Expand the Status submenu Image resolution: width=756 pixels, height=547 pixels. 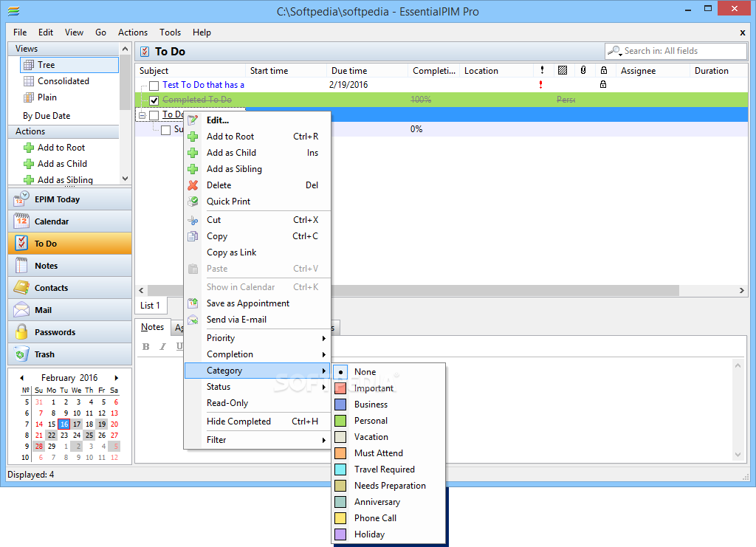point(257,387)
